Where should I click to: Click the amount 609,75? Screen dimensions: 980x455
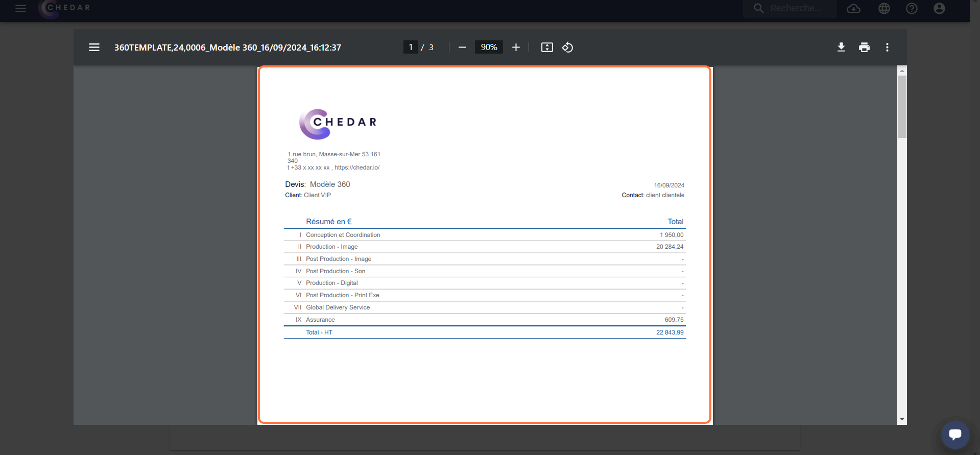coord(674,320)
